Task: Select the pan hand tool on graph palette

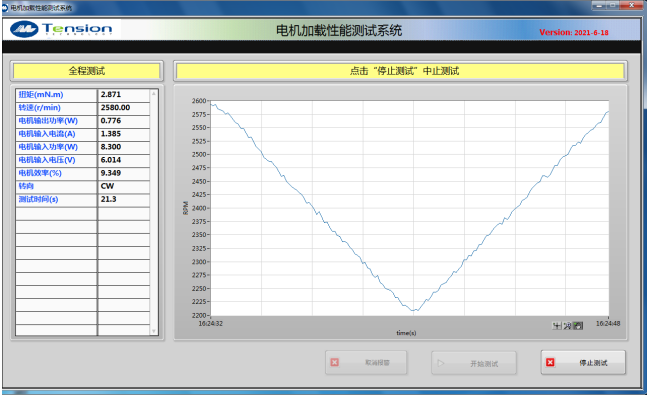Action: 578,326
